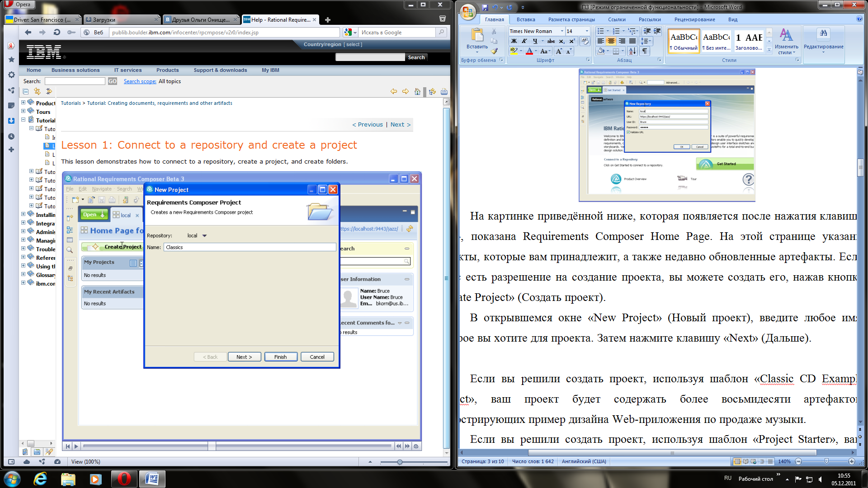
Task: Click Opera history clock sidebar icon
Action: (x=11, y=136)
